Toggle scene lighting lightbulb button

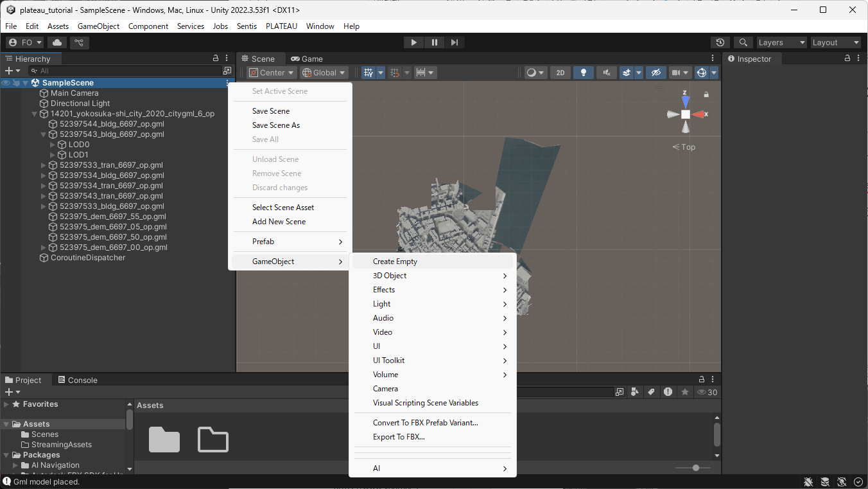coord(584,73)
